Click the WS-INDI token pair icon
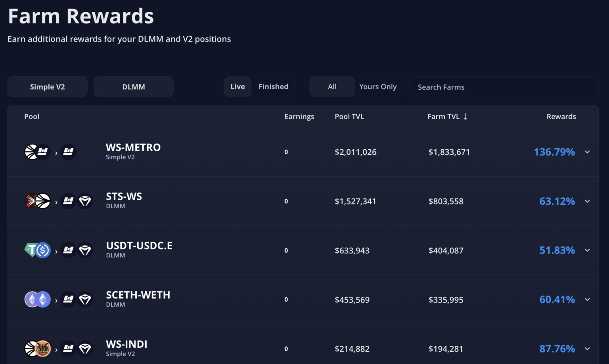Viewport: 609px width, 364px height. (x=38, y=349)
